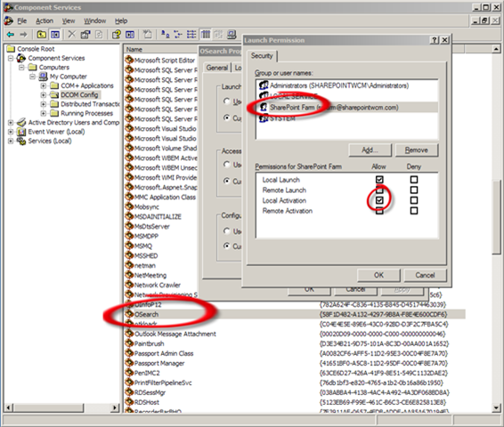Click the Paintbrush entry's package icon
504x427 pixels.
pos(129,343)
